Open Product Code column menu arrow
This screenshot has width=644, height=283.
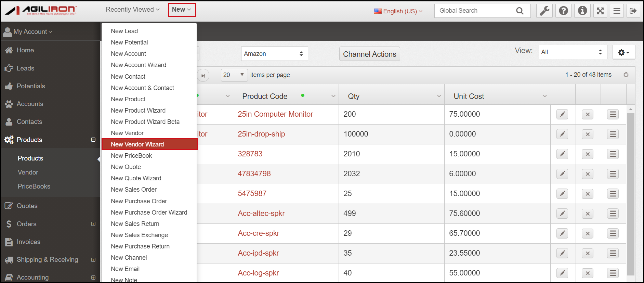click(333, 97)
